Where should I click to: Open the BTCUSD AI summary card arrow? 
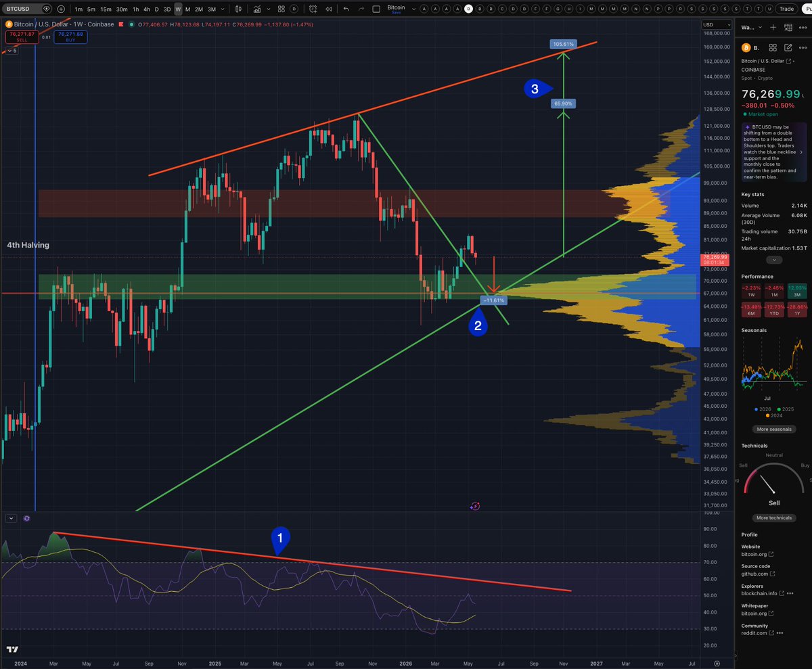(x=803, y=152)
